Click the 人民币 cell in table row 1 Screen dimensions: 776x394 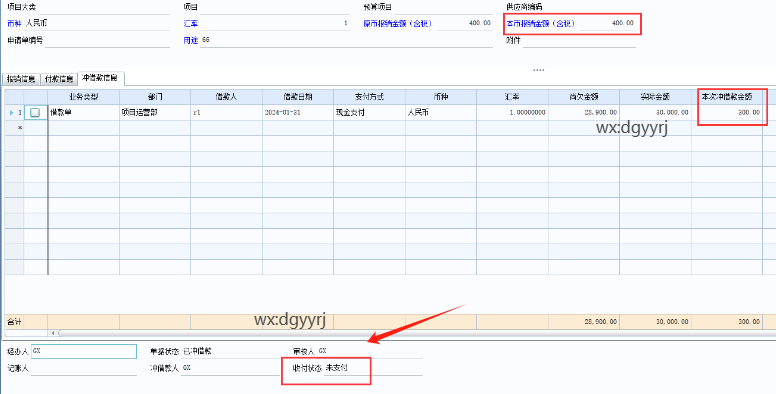point(441,112)
